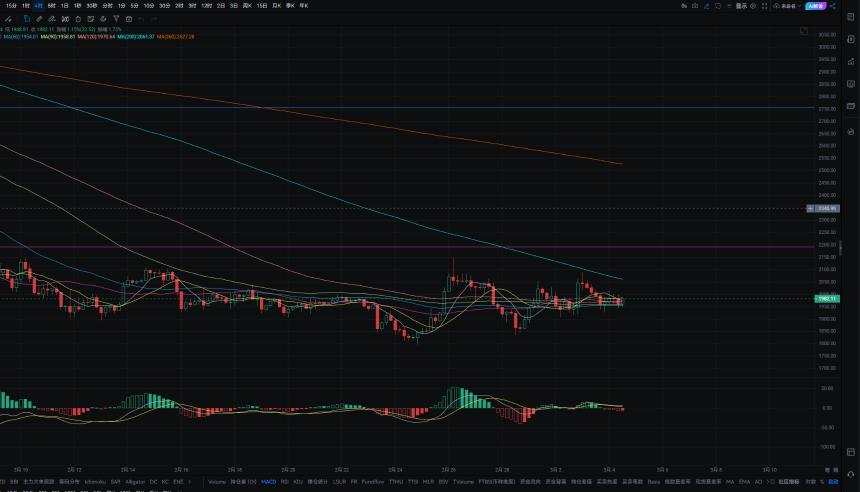Expand the indicator list arrow after AO
Image resolution: width=860 pixels, height=492 pixels.
(768, 482)
